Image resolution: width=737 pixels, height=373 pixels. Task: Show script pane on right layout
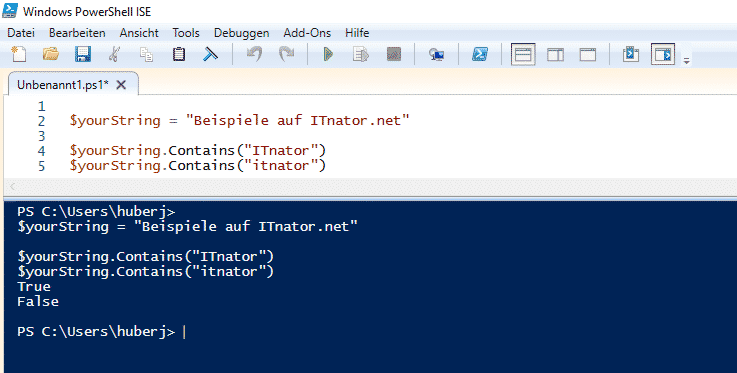click(x=556, y=55)
